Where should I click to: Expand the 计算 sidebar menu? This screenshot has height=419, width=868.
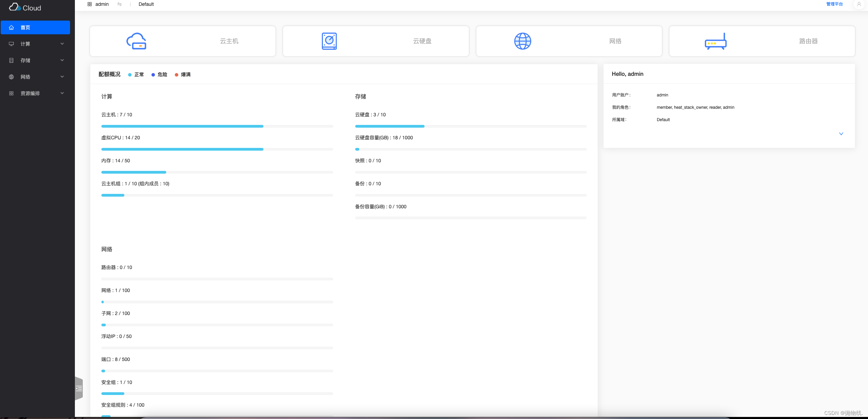pyautogui.click(x=35, y=44)
